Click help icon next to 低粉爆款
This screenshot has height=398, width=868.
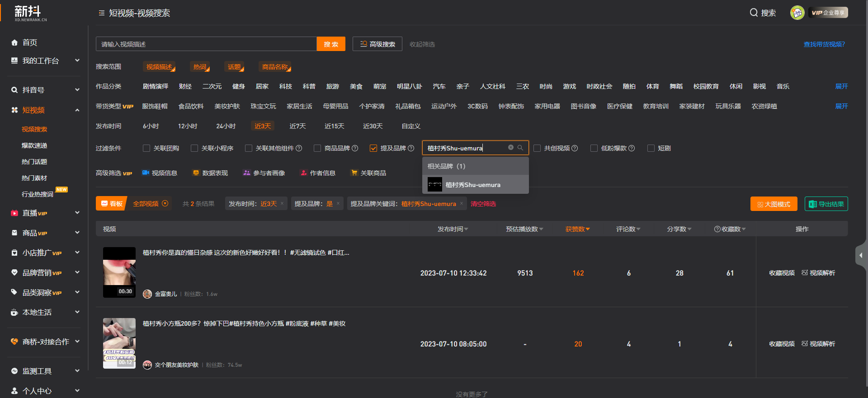pos(632,148)
